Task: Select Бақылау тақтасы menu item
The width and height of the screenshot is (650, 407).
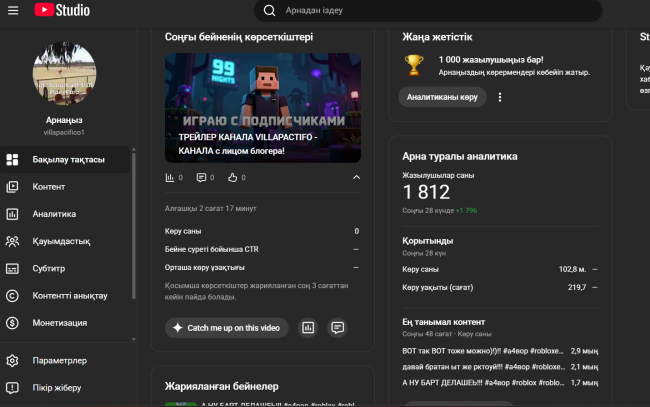Action: [65, 160]
